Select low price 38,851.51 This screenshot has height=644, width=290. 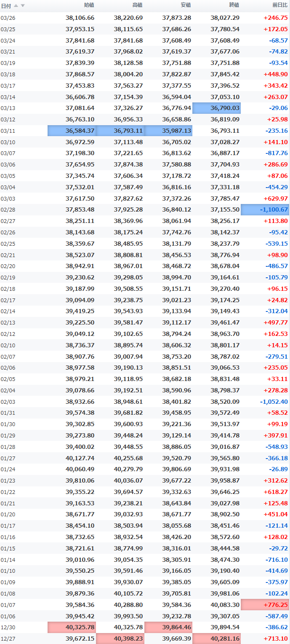(177, 368)
